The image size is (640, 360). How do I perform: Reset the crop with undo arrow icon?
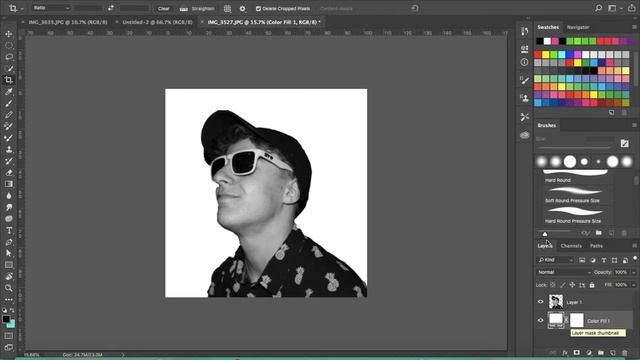pos(415,8)
